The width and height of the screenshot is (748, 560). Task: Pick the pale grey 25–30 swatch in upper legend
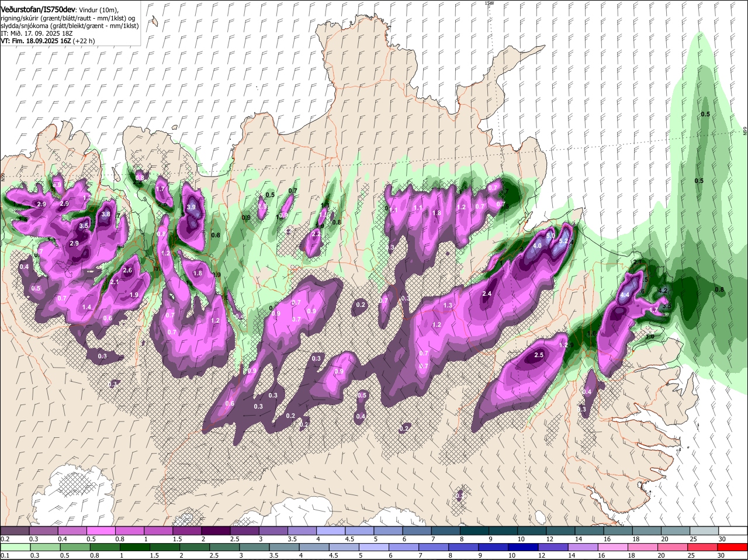click(704, 530)
